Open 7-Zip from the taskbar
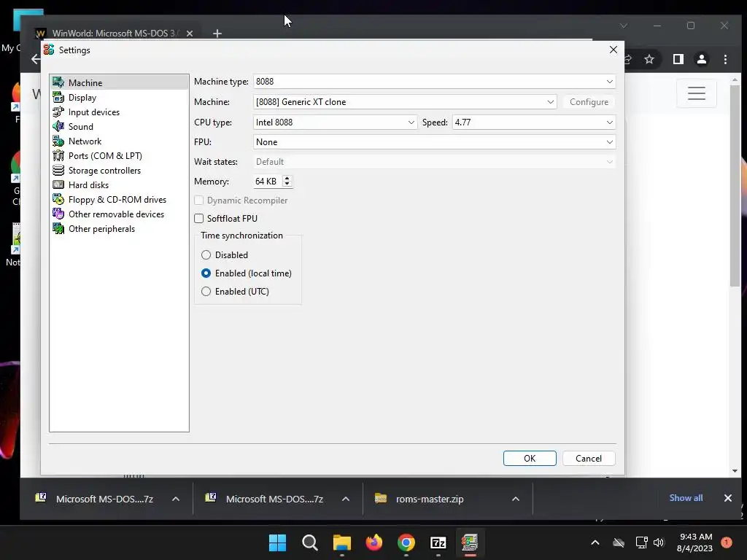The width and height of the screenshot is (747, 560). coord(438,542)
